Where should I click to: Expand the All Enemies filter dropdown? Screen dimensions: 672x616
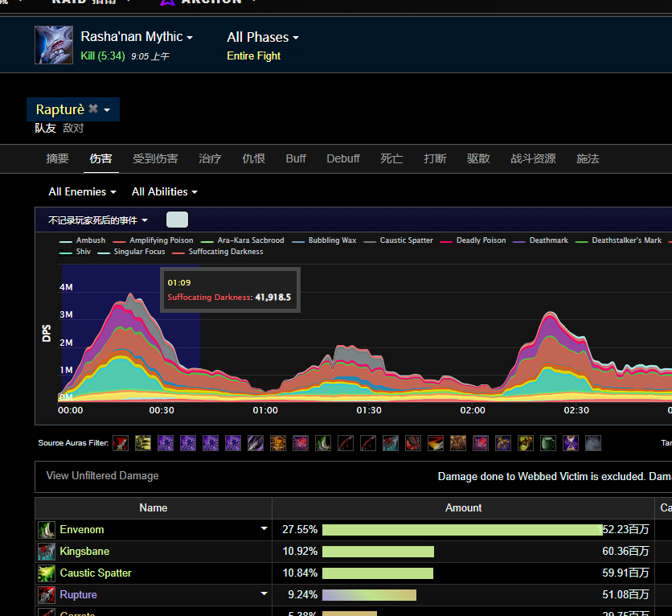point(82,191)
